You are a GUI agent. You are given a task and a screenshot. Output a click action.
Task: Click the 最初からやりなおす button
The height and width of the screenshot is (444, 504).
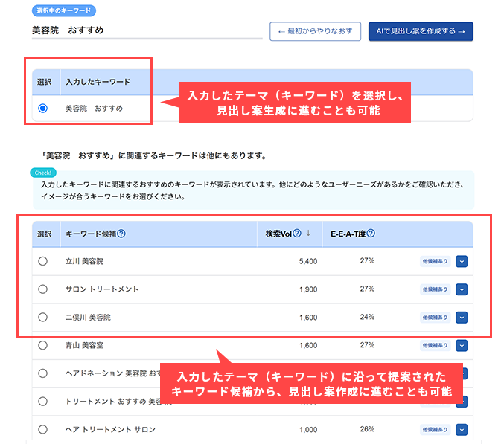tap(315, 31)
